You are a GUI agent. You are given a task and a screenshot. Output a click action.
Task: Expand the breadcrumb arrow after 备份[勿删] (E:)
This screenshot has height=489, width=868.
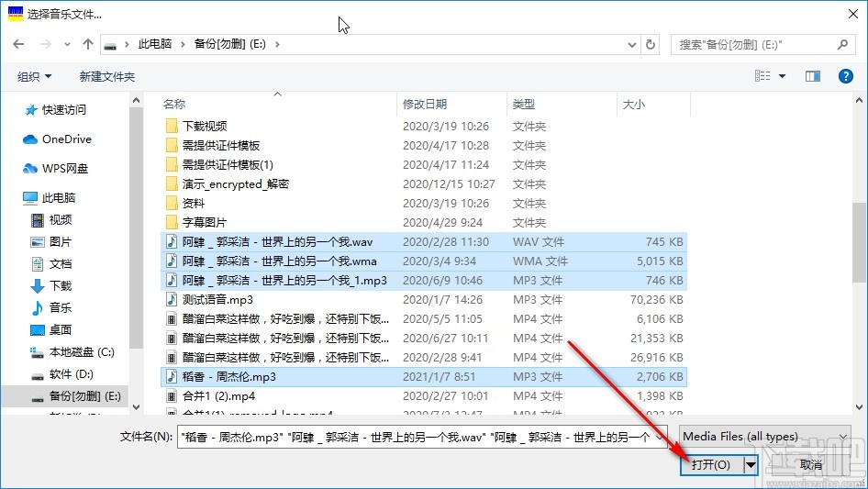(277, 44)
